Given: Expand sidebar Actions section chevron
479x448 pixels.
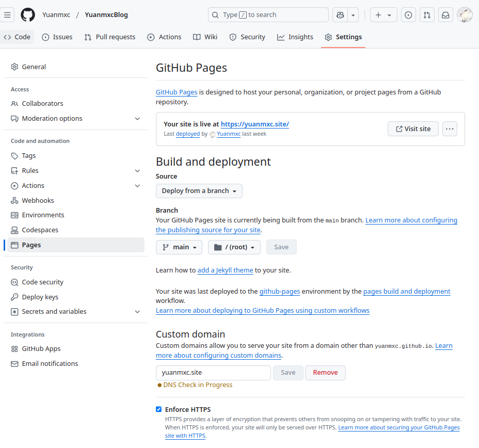Looking at the screenshot, I should (x=137, y=186).
